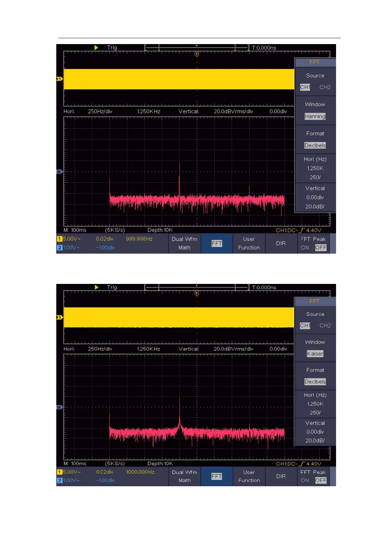Image resolution: width=392 pixels, height=554 pixels.
Task: Set FFT Peak OFF in Hanning screenshot
Action: pyautogui.click(x=321, y=248)
